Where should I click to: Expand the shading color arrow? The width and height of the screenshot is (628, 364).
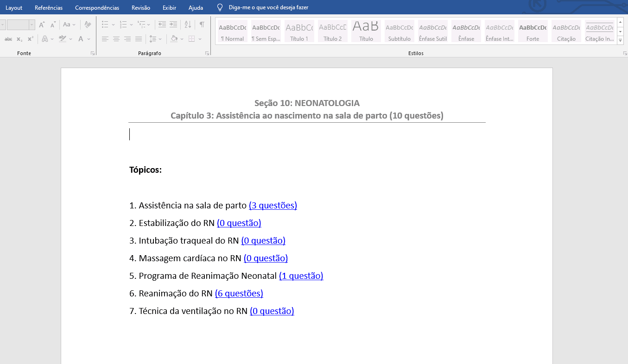pyautogui.click(x=182, y=39)
